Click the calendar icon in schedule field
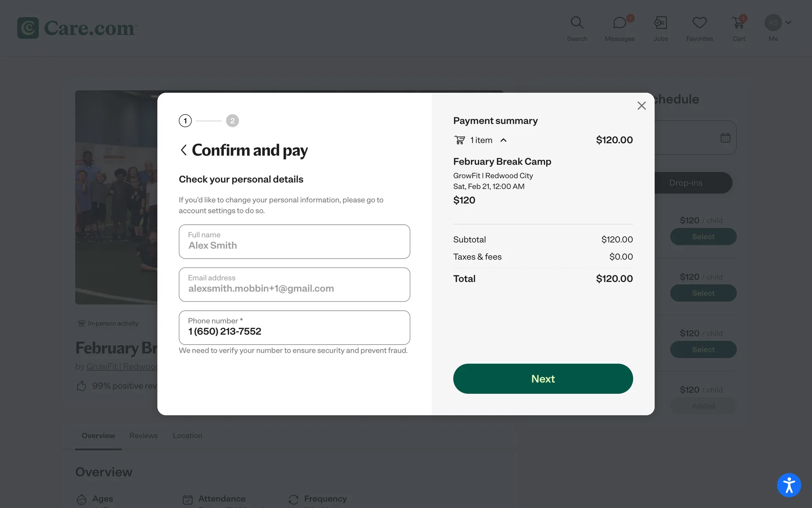 [x=725, y=138]
